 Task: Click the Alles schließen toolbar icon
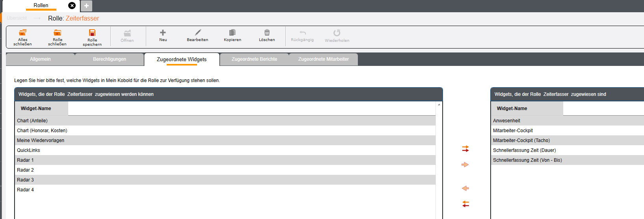tap(23, 33)
